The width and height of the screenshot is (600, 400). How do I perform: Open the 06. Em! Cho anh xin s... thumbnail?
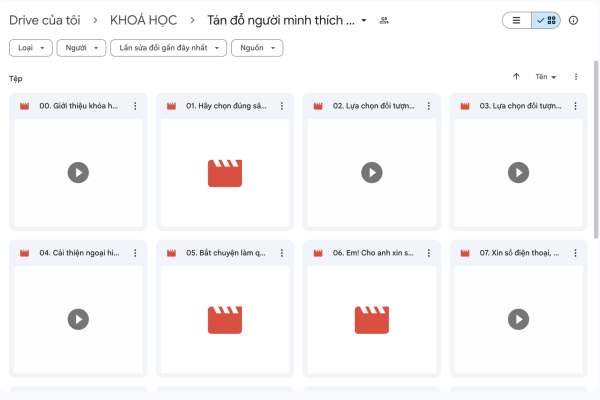(372, 320)
